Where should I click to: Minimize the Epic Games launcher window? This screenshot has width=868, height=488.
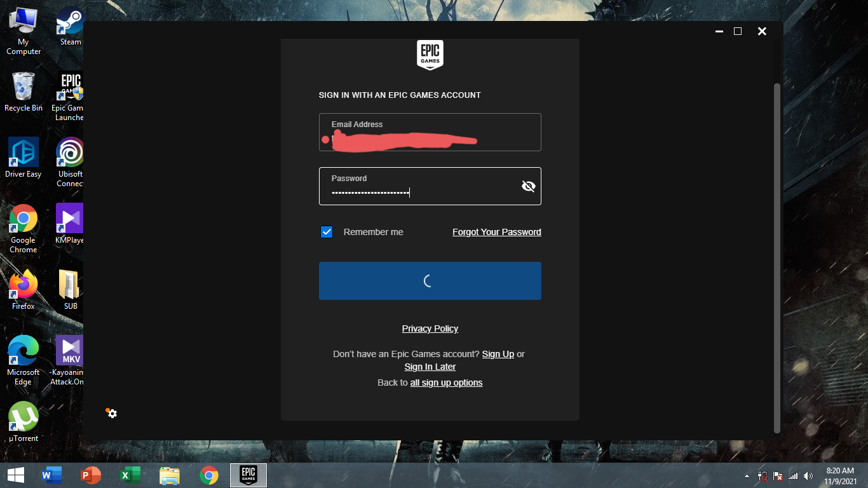coord(719,31)
